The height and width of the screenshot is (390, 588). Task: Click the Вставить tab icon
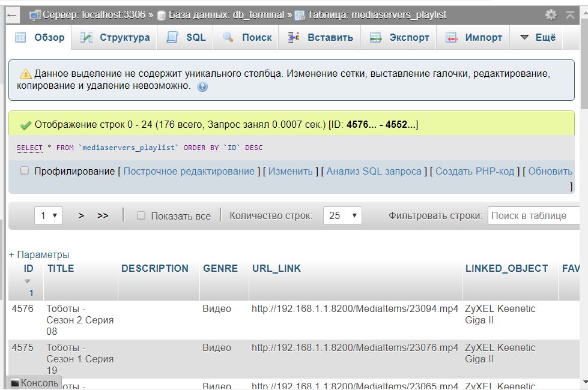294,37
